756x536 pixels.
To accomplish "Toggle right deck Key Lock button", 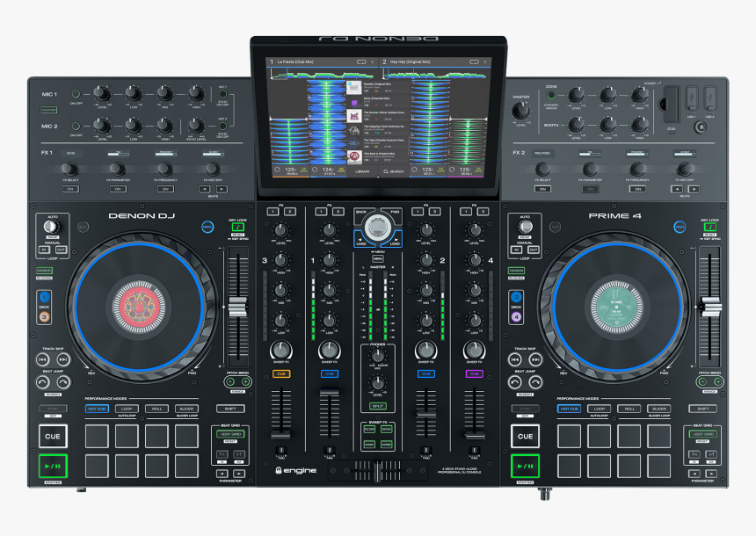I will [x=709, y=227].
